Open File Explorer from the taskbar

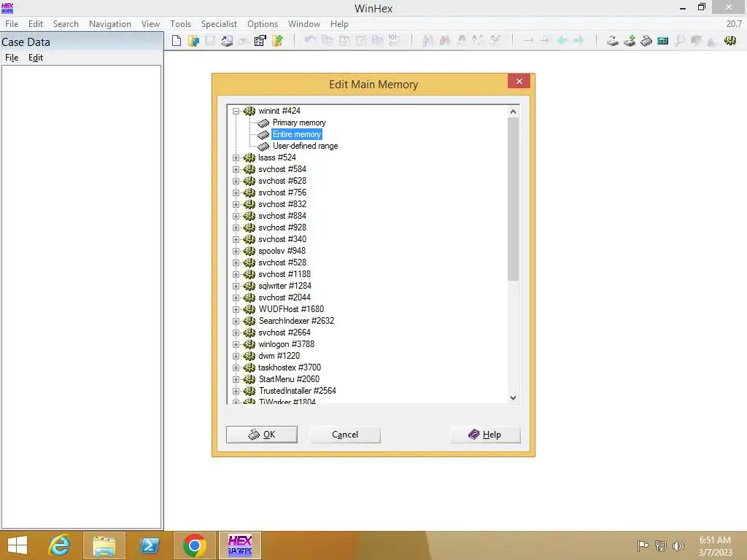click(x=104, y=545)
